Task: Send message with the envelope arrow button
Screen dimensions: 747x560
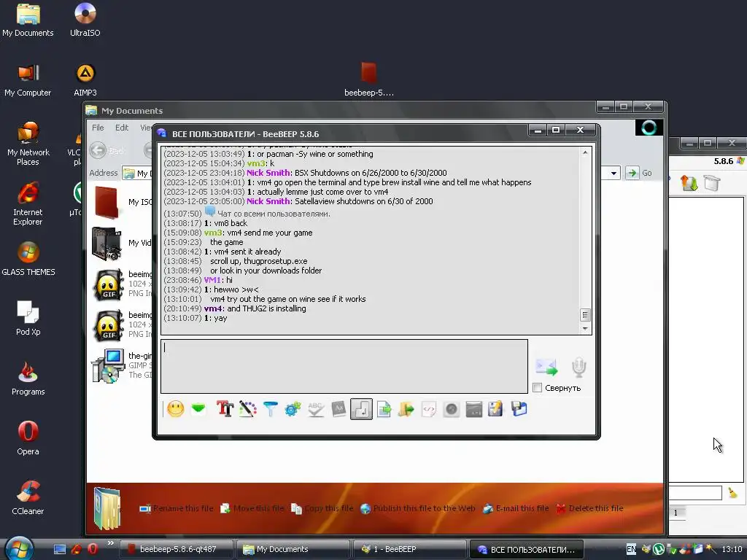Action: pos(546,367)
